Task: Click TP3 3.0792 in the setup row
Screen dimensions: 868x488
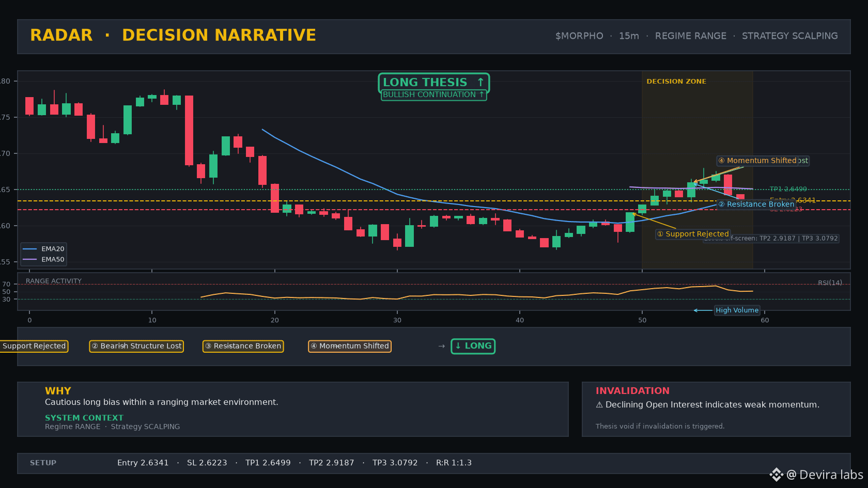Action: [395, 463]
